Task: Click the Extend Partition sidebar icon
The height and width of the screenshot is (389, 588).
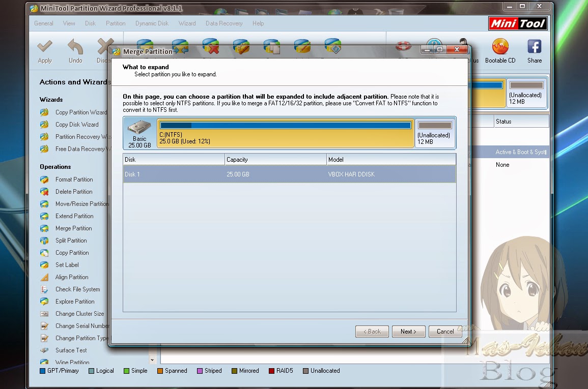Action: pyautogui.click(x=44, y=216)
